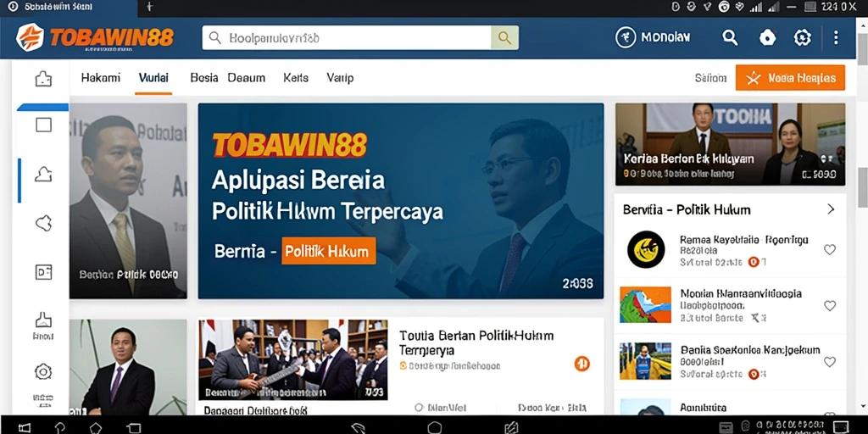Favorite the second list item heart icon

(829, 305)
